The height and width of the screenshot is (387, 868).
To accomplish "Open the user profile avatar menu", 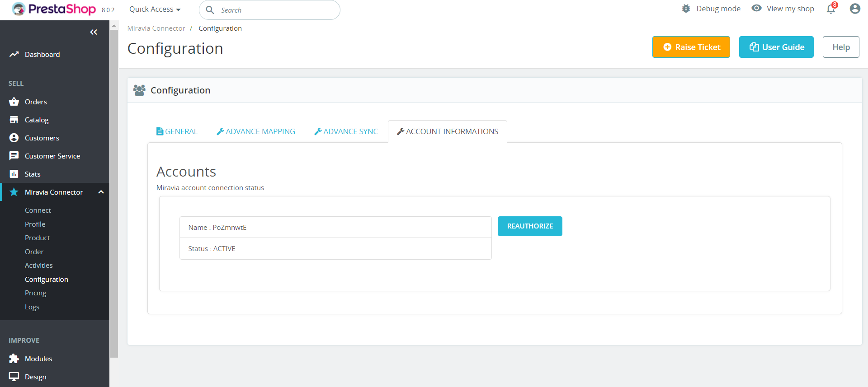I will pyautogui.click(x=855, y=9).
